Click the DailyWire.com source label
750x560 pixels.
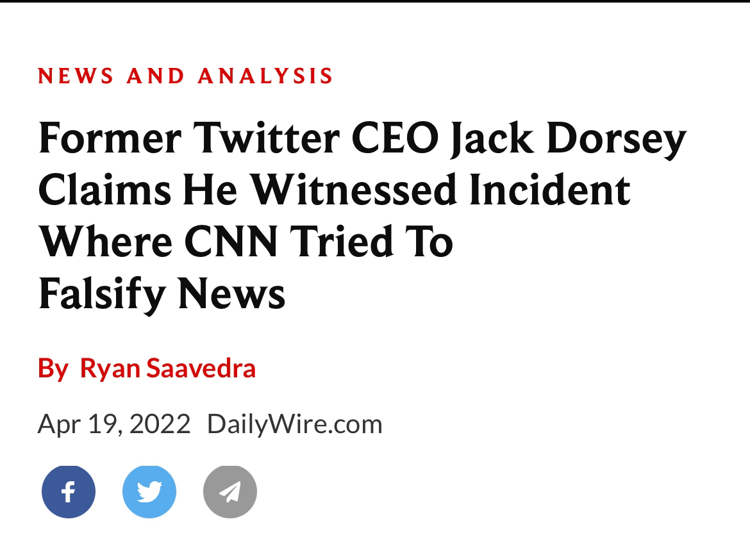(295, 424)
